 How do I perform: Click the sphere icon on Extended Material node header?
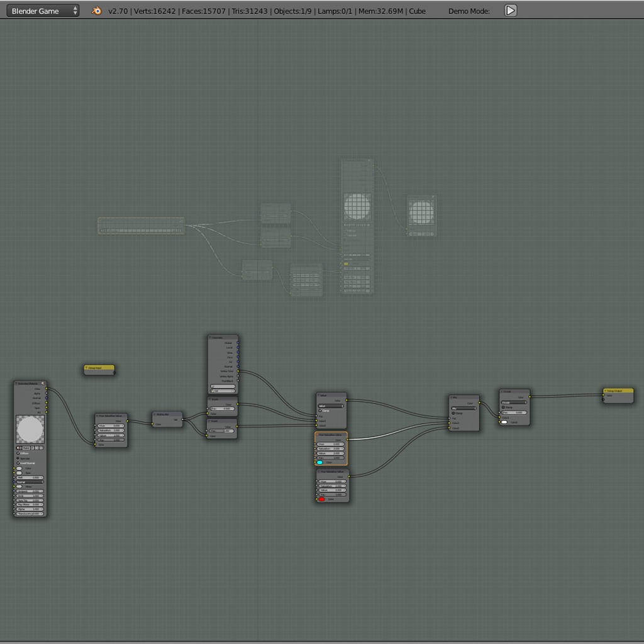43,384
